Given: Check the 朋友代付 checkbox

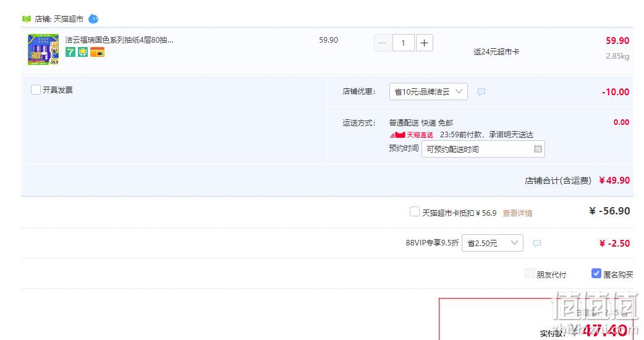Looking at the screenshot, I should coord(530,273).
